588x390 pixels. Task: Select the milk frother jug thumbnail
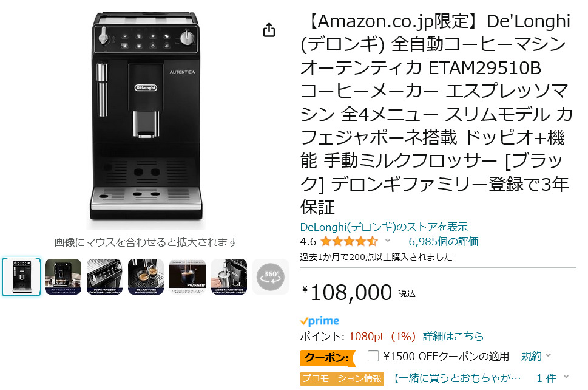click(229, 277)
